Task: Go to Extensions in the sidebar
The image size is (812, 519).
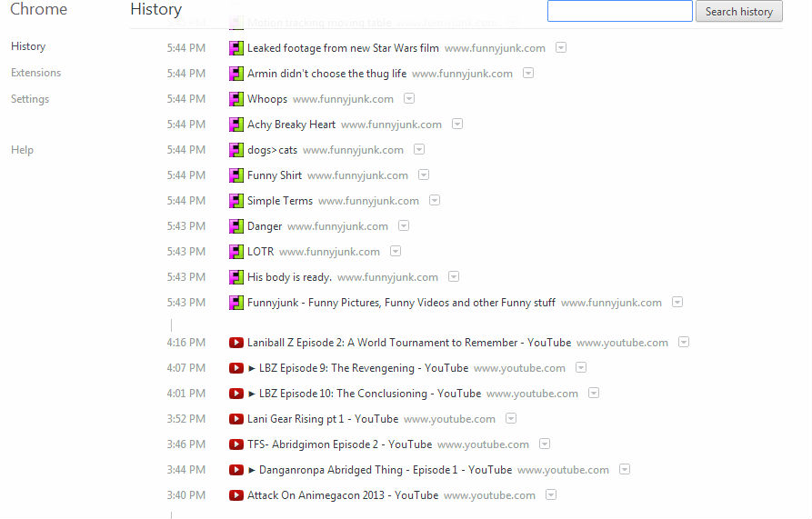Action: (35, 73)
